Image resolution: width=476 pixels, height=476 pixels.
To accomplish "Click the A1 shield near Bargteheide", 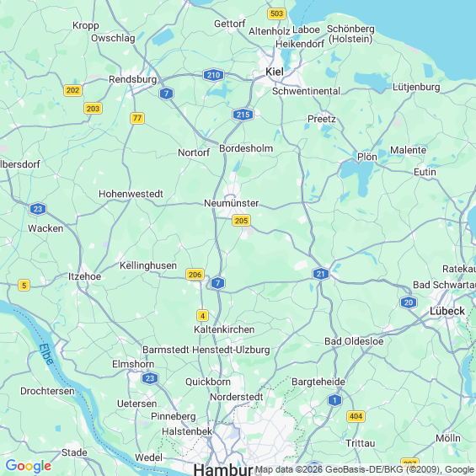I will coord(334,400).
